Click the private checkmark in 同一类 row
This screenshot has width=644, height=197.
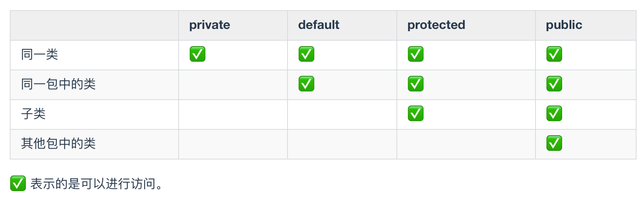[x=197, y=54]
